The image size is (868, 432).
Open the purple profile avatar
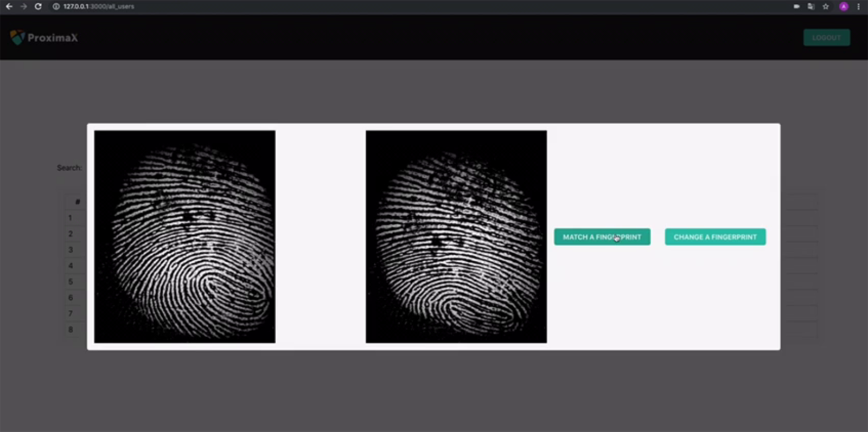(x=844, y=7)
